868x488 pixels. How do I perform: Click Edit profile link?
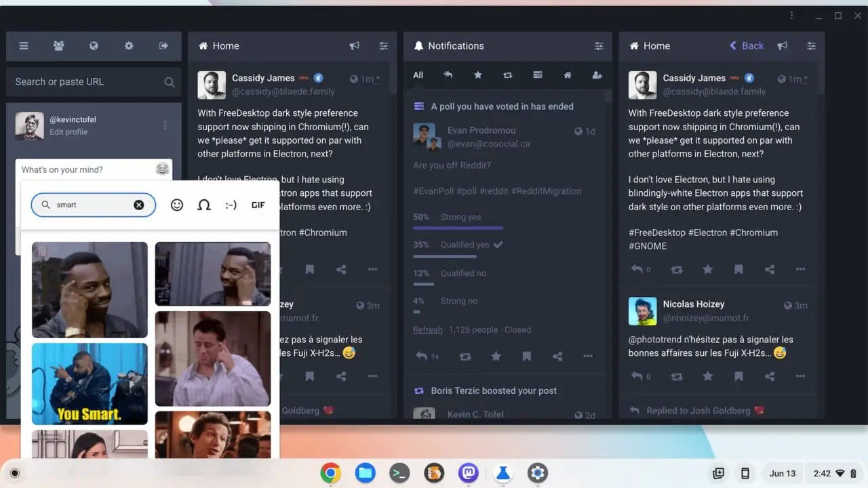68,132
